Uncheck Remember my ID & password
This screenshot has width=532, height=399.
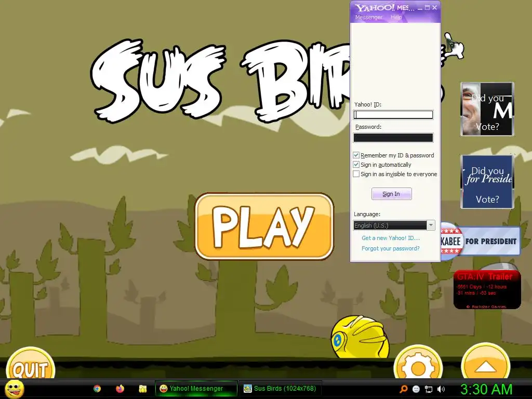356,155
